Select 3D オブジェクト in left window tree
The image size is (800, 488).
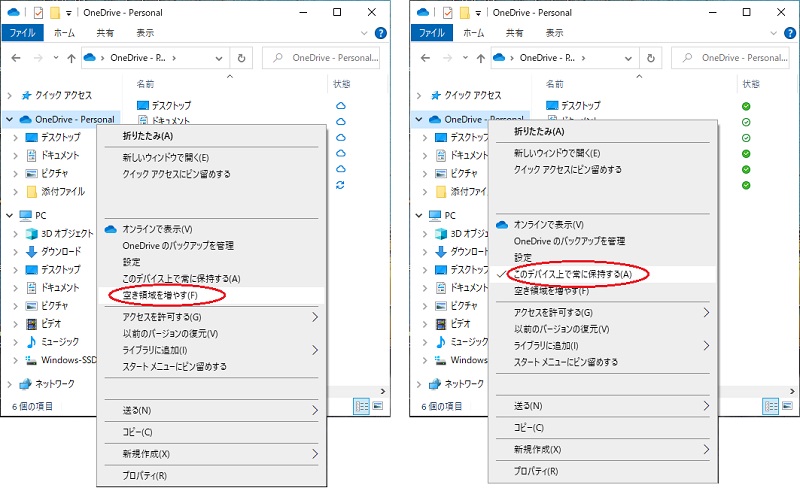point(60,233)
